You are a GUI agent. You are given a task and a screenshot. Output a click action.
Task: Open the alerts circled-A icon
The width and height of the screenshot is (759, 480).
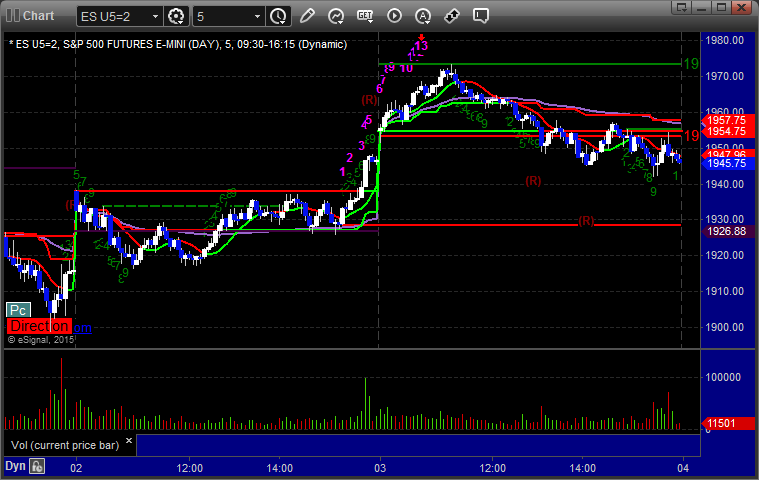423,16
